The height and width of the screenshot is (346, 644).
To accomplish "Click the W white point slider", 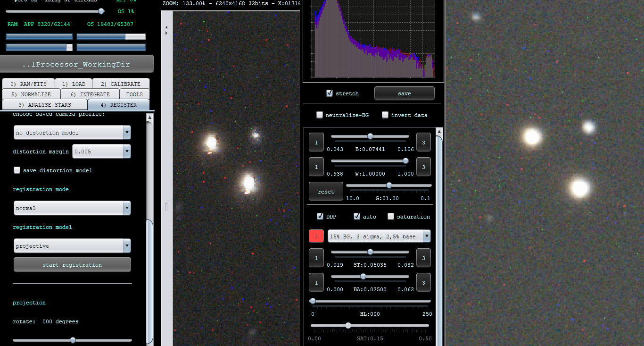I will tap(370, 161).
